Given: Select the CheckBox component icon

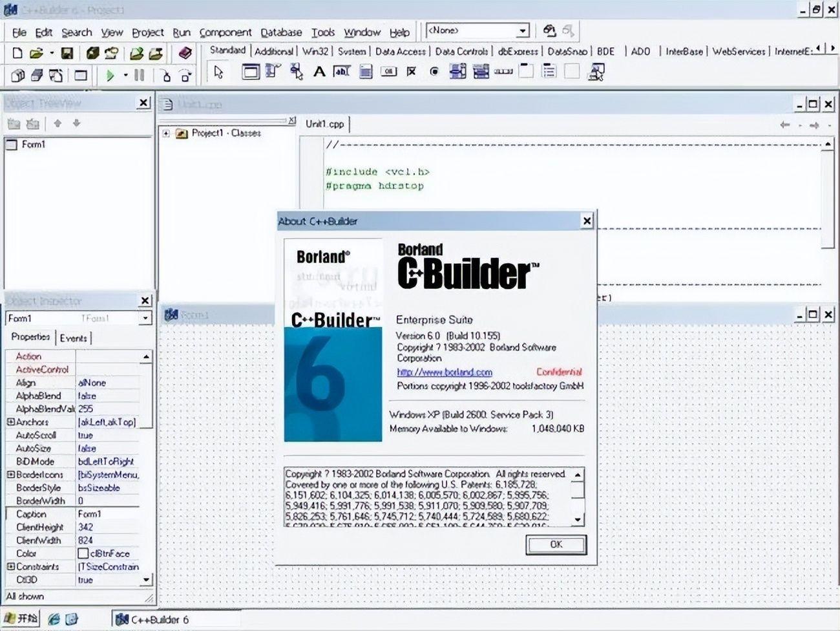Looking at the screenshot, I should (411, 72).
